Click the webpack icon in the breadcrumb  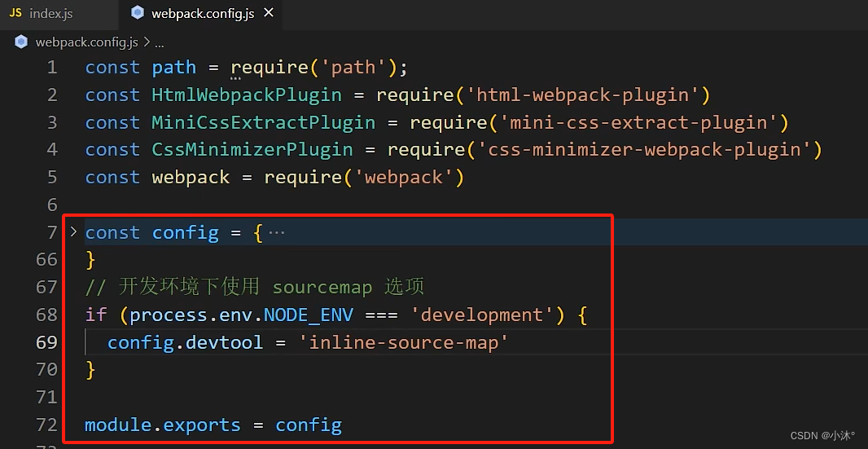point(21,42)
